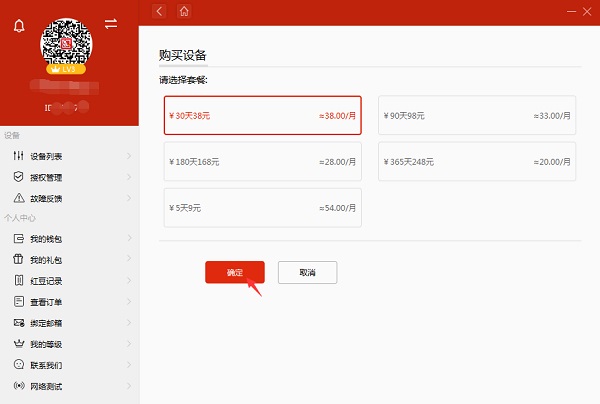Open 绑定邮箱 text label
The height and width of the screenshot is (404, 600).
[46, 323]
